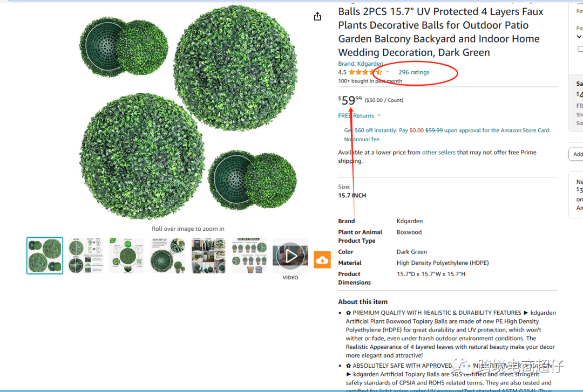Viewport: 583px width, 392px height.
Task: Click the Add button in right sidebar
Action: tap(577, 154)
